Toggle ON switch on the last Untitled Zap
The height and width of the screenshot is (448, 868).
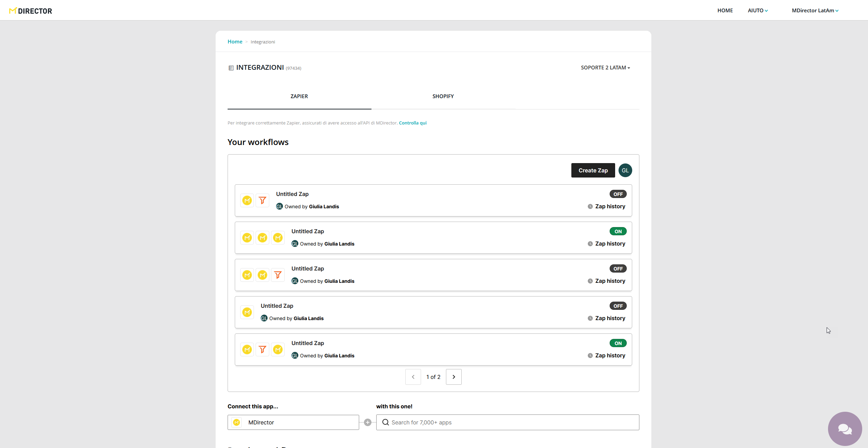click(x=618, y=343)
